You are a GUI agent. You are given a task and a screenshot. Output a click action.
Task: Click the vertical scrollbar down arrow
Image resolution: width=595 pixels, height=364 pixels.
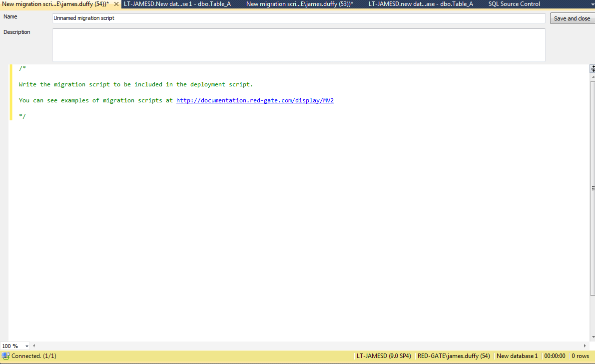(593, 338)
